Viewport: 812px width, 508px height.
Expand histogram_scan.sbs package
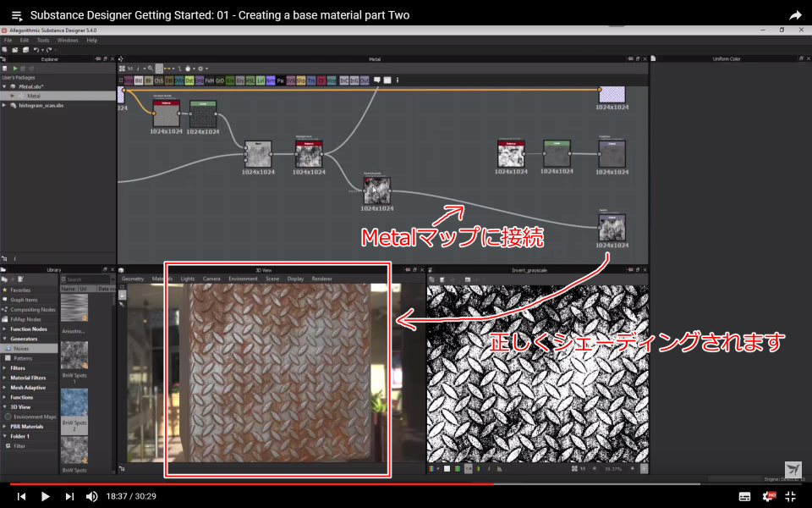(5, 105)
